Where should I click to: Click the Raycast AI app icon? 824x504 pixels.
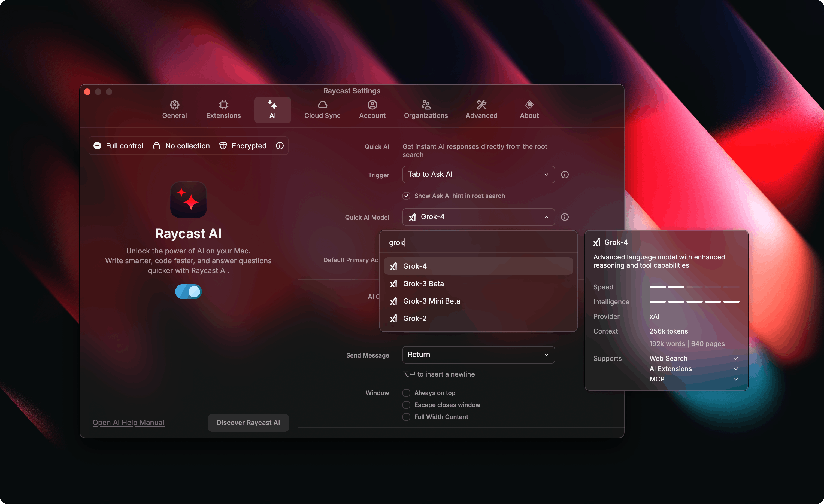click(188, 200)
